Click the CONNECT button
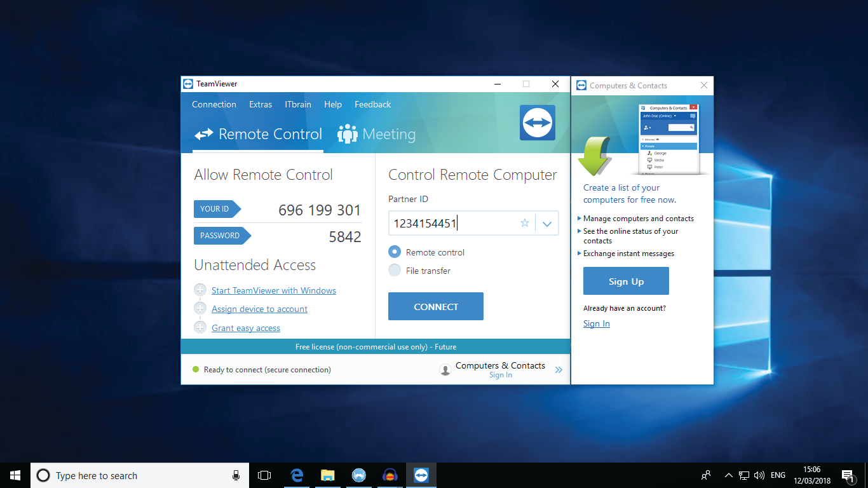Viewport: 868px width, 488px height. 436,306
